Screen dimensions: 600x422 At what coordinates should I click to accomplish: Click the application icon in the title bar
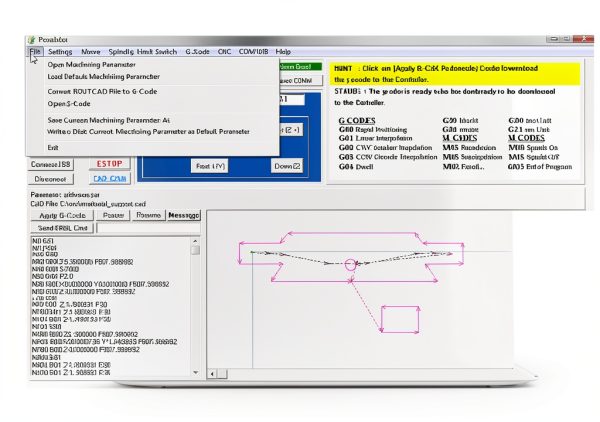tap(32, 40)
